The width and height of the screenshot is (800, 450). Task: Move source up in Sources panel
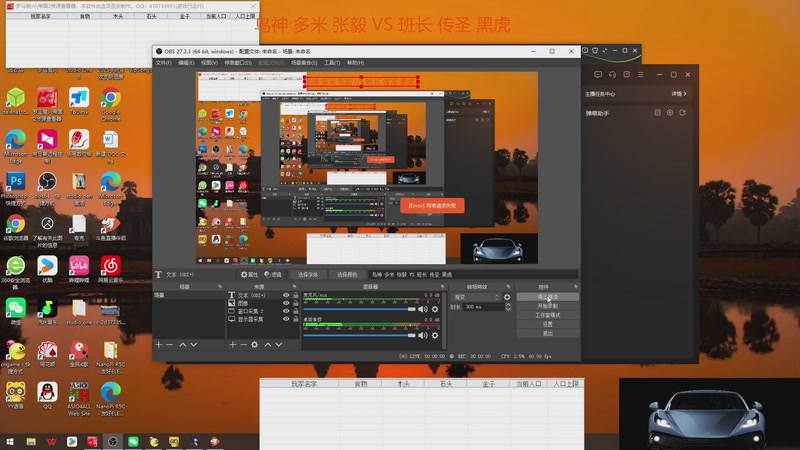[x=268, y=345]
